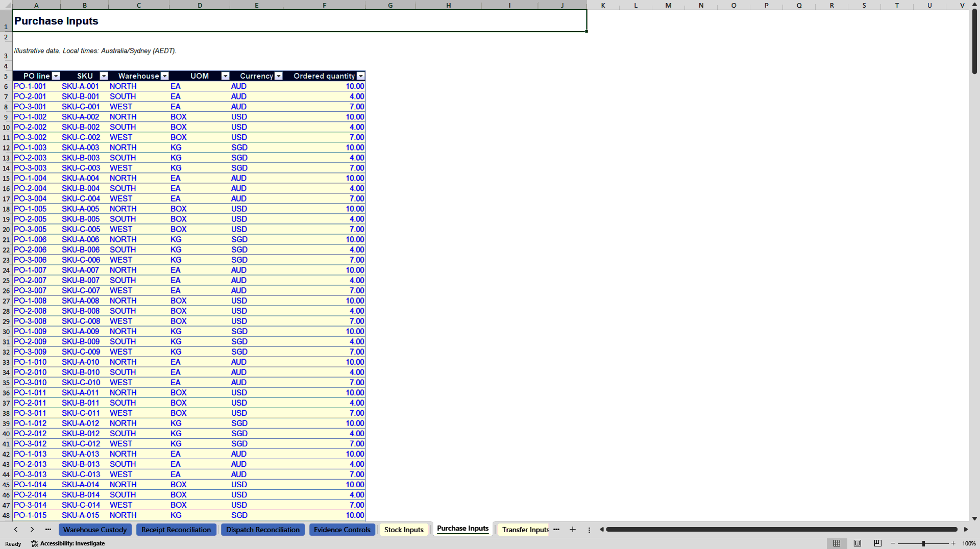Open the Currency filter dropdown
Screen dimensions: 980x549
coord(279,76)
